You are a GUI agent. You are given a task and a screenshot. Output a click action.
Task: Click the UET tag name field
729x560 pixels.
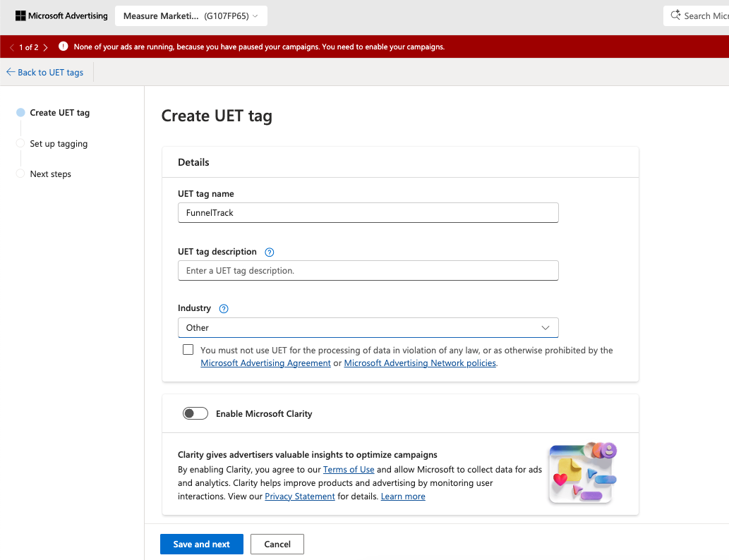point(368,213)
